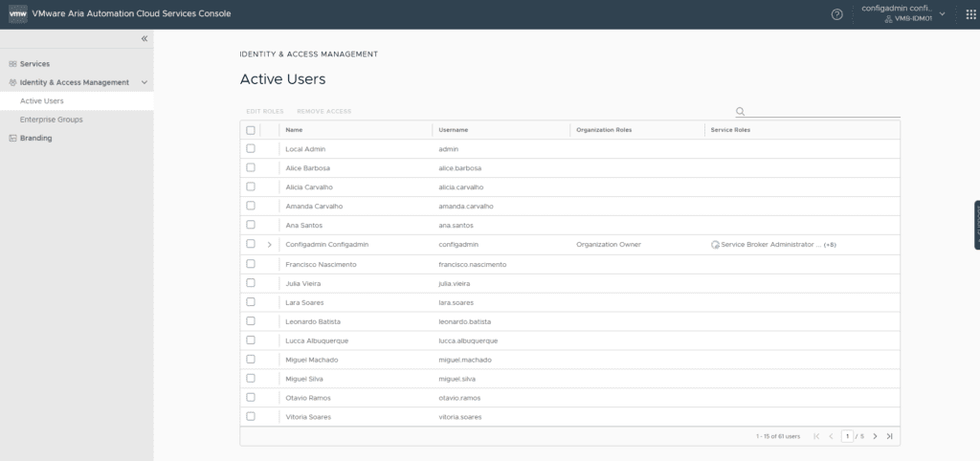The height and width of the screenshot is (461, 980).
Task: Open Services in the sidebar
Action: pyautogui.click(x=34, y=64)
